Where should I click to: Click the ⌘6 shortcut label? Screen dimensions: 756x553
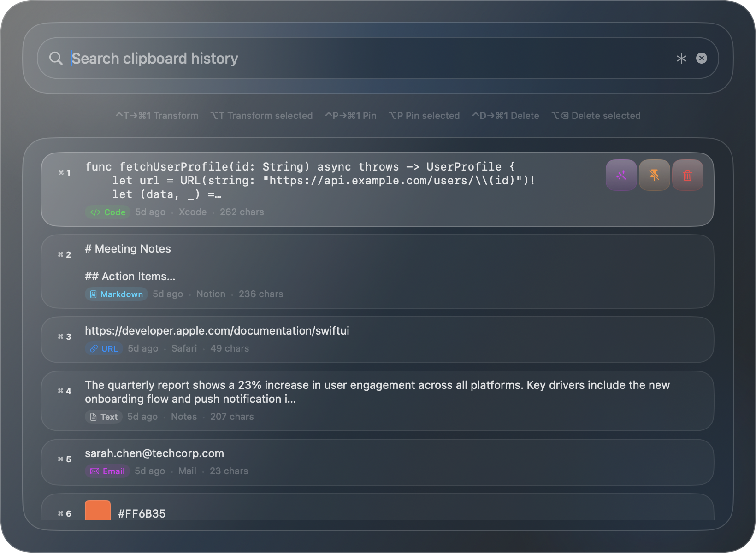tap(65, 514)
